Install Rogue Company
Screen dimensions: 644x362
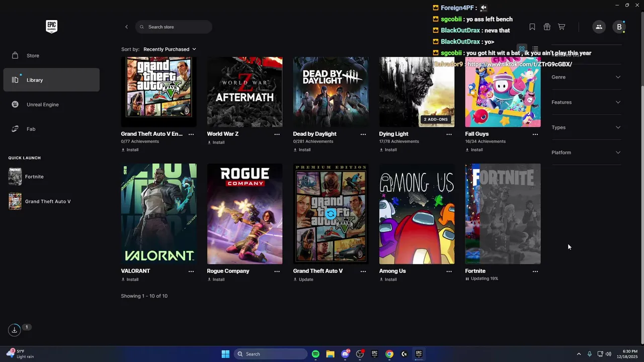click(x=216, y=280)
